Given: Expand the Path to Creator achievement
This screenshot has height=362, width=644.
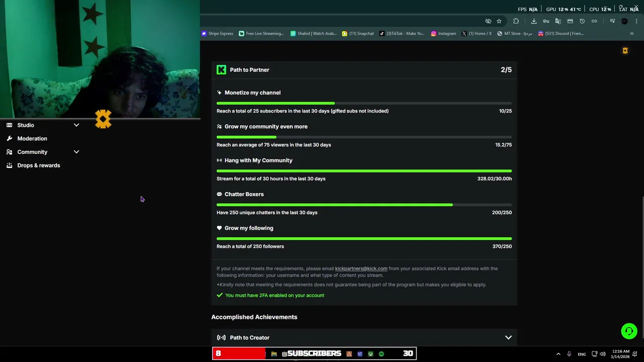Looking at the screenshot, I should click(508, 338).
